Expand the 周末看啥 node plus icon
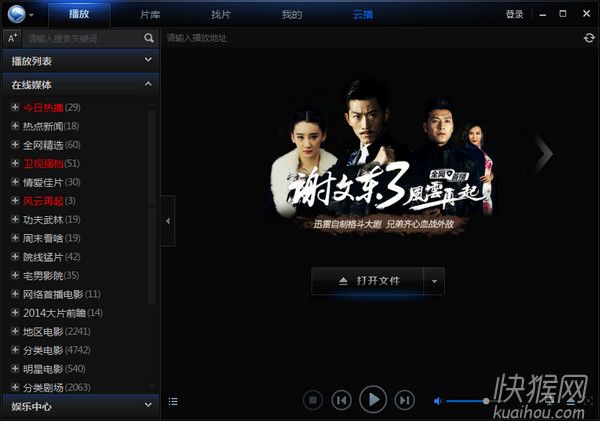The height and width of the screenshot is (421, 600). coord(15,238)
